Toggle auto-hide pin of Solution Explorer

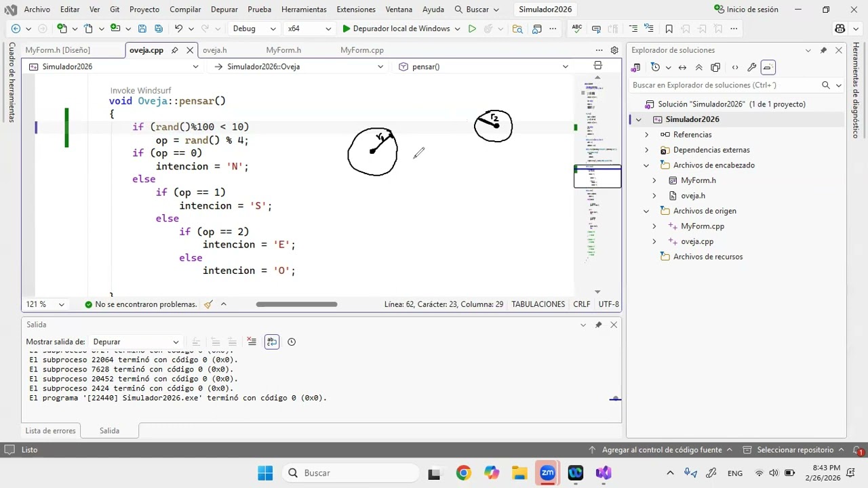coord(823,50)
